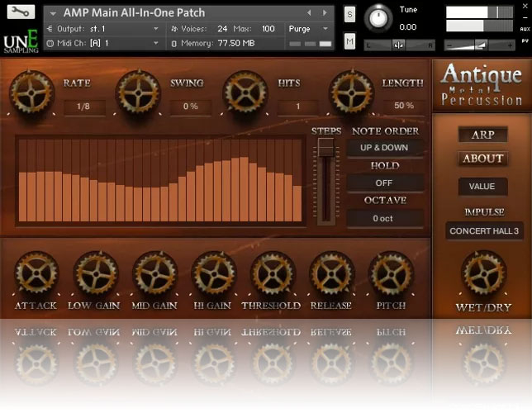Click the Swing gear knob
This screenshot has height=413, width=532.
(138, 93)
